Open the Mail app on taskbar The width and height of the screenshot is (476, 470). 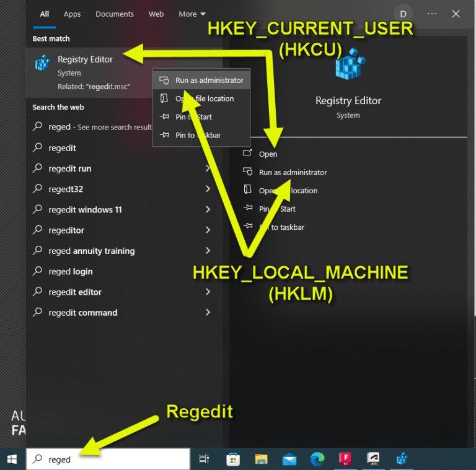click(289, 459)
